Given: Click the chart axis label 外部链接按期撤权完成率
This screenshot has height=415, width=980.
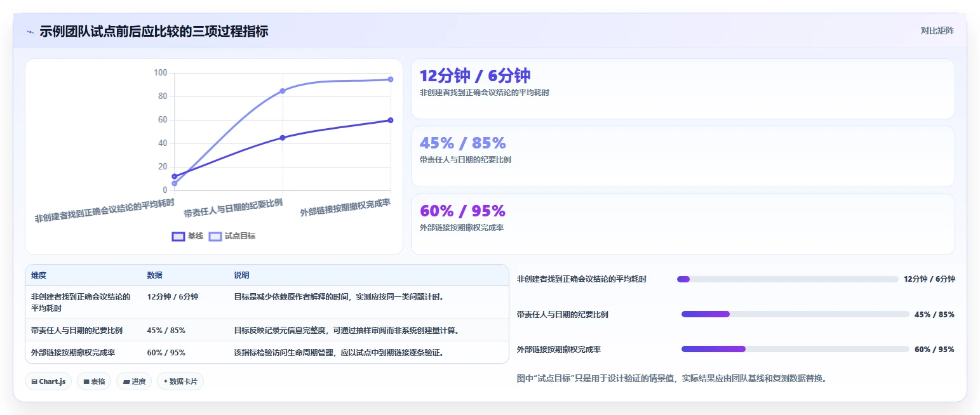Looking at the screenshot, I should click(x=346, y=207).
